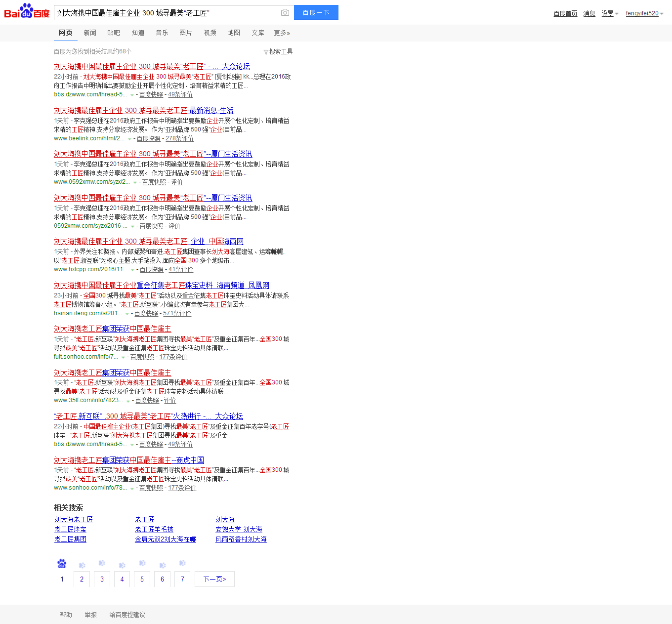Open the URL www.sonhoo.com/info/78...
The width and height of the screenshot is (672, 624).
[x=90, y=488]
